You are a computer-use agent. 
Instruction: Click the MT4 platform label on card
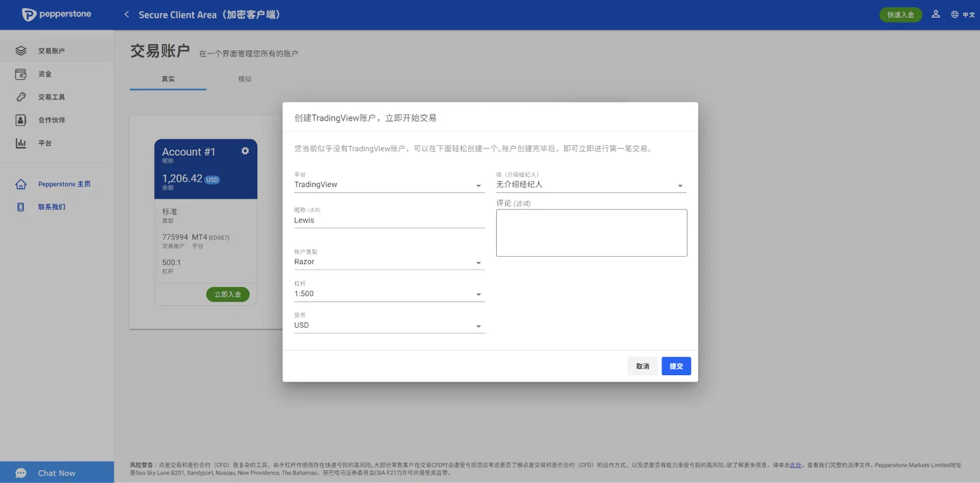(x=200, y=237)
